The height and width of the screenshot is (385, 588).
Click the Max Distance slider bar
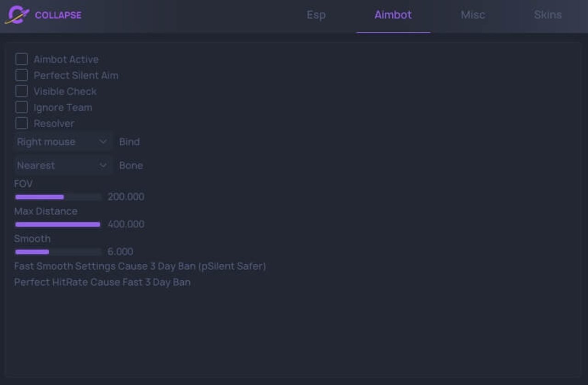click(x=58, y=225)
